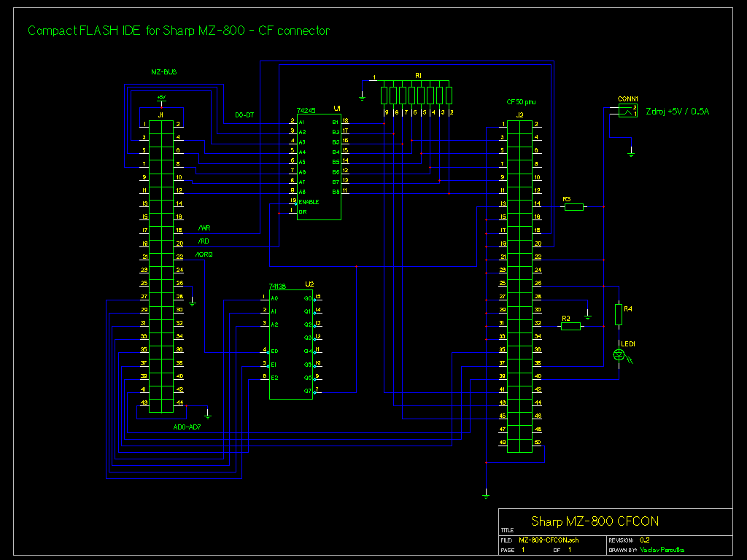Click the R4 label

click(x=628, y=309)
